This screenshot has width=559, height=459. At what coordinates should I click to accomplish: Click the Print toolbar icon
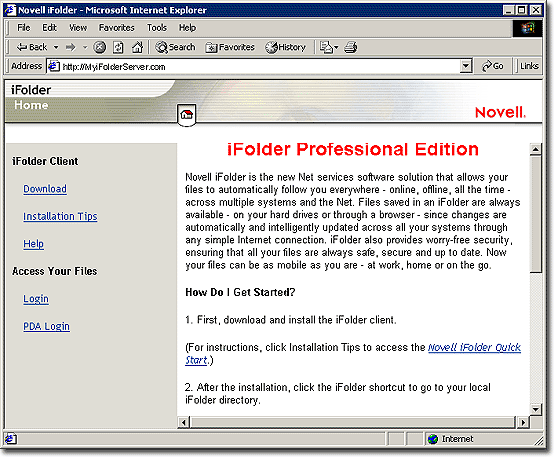(x=351, y=47)
